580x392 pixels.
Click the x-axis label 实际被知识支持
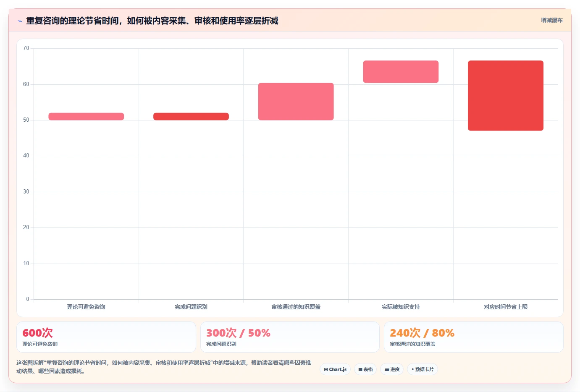pyautogui.click(x=401, y=307)
